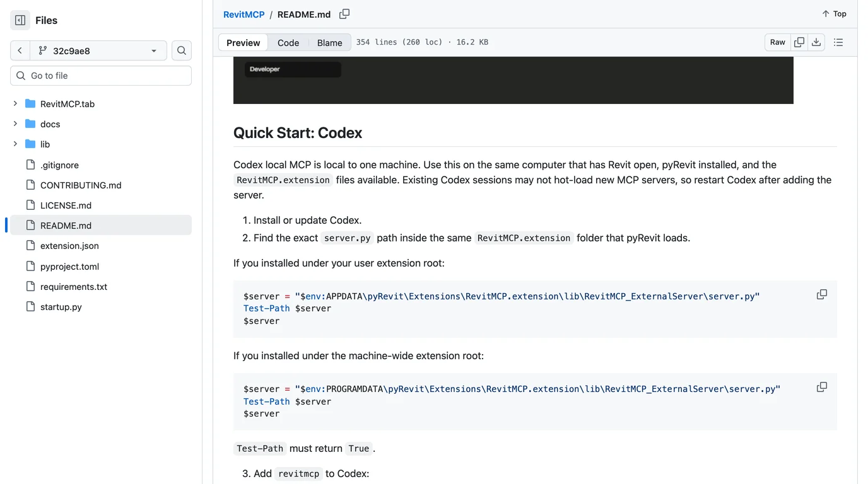Click the 'True' inline code
Viewport: 868px width, 484px height.
[x=359, y=449]
